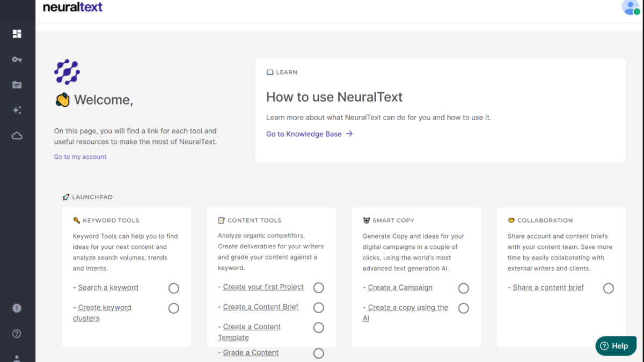
Task: Open the cloud icon in the sidebar
Action: tap(17, 136)
